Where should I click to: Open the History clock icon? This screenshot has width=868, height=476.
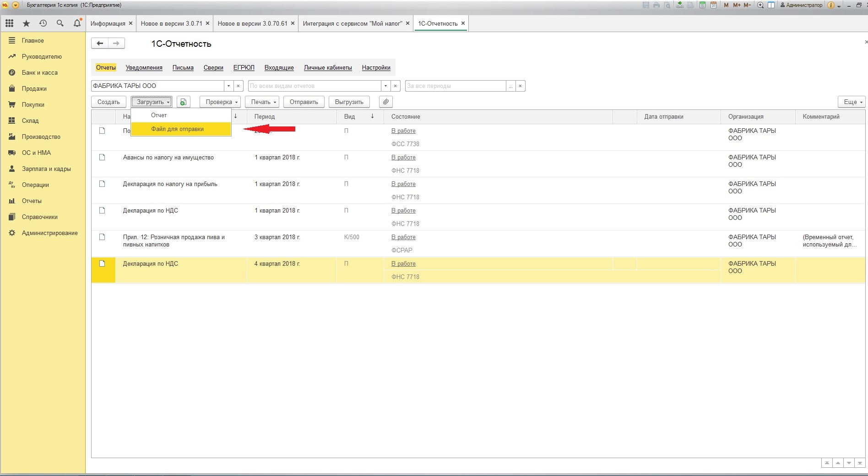point(43,23)
